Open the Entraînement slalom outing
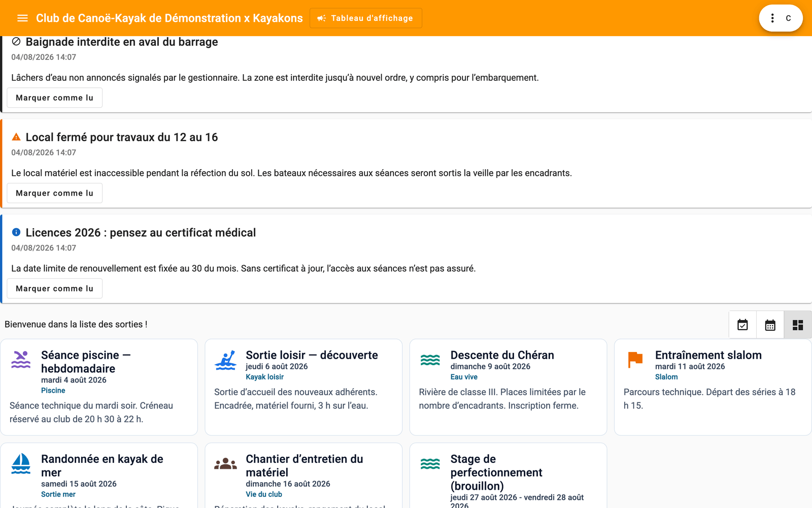 coord(713,387)
